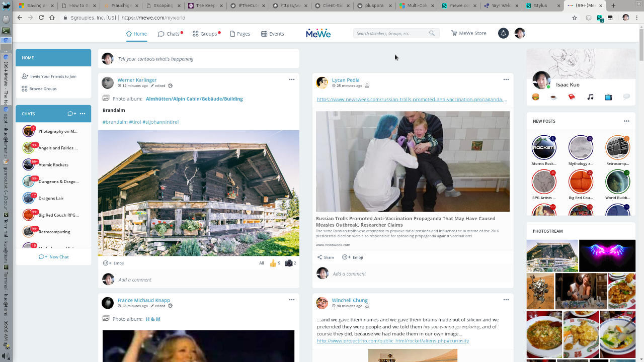Open the Pages tab

click(240, 34)
